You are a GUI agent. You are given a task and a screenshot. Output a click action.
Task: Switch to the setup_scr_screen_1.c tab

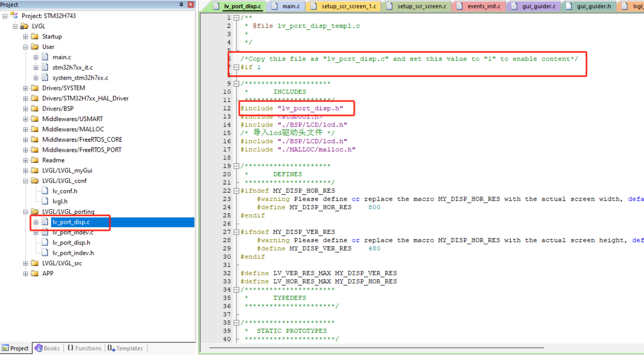pyautogui.click(x=343, y=6)
